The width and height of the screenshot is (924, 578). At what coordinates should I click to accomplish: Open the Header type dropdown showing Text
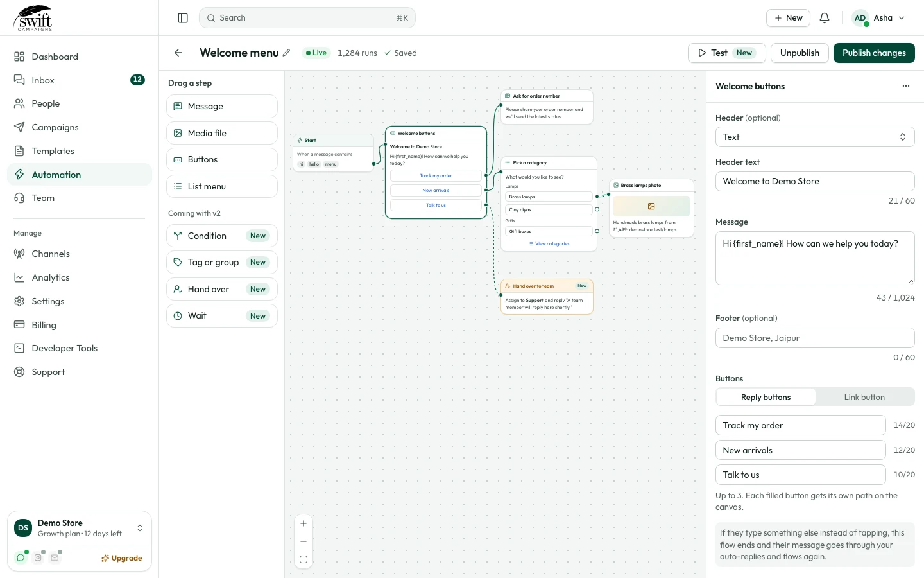(815, 137)
